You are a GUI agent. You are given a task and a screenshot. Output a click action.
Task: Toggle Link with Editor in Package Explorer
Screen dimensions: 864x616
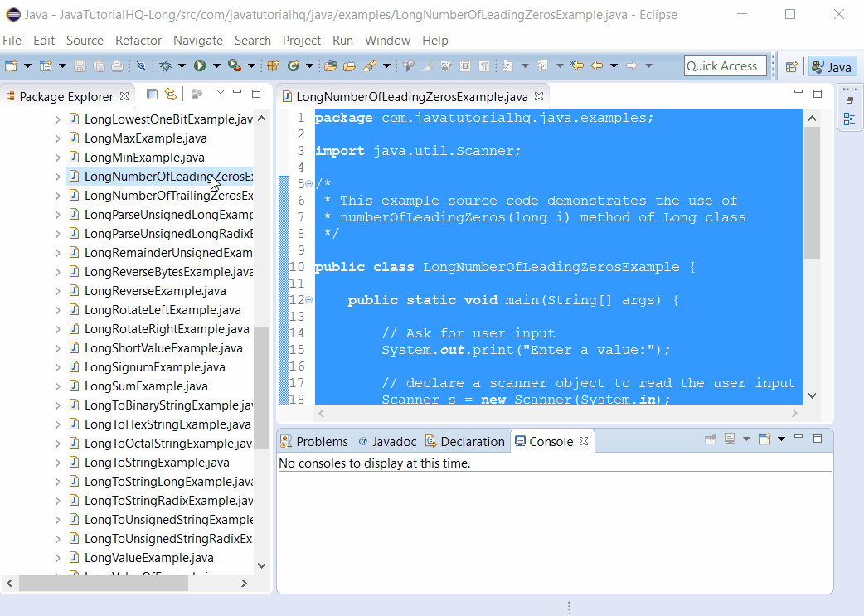[171, 95]
